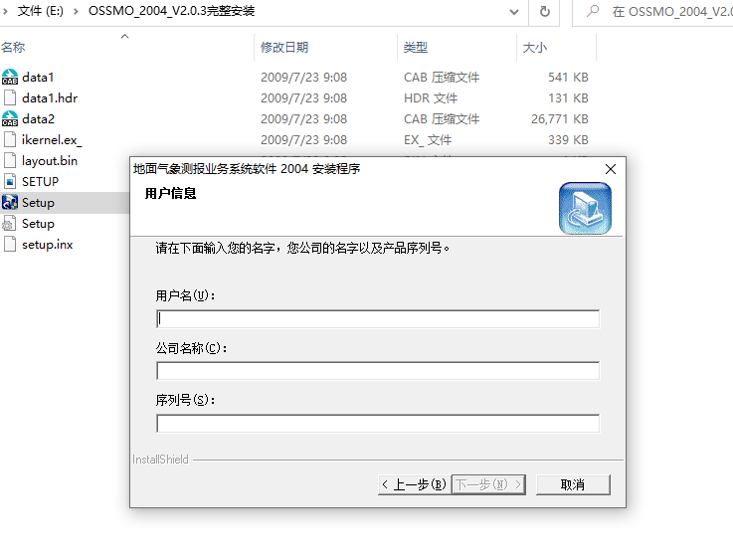Click the 序列号 serial number field
The width and height of the screenshot is (733, 560).
click(x=378, y=424)
